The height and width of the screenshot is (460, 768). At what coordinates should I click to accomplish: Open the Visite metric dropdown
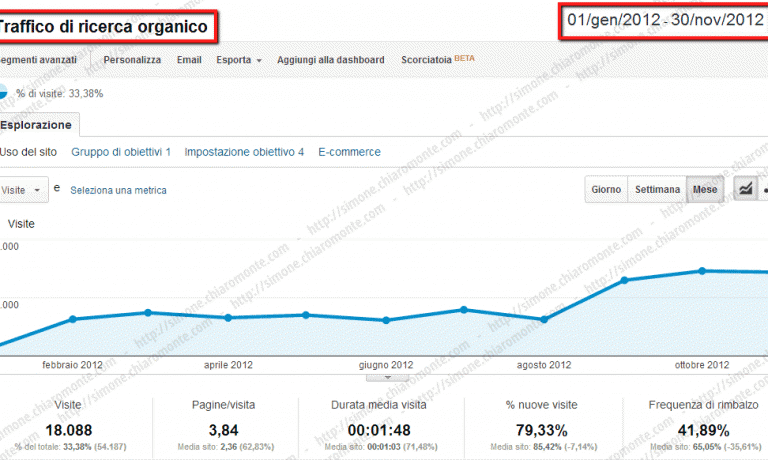point(23,190)
